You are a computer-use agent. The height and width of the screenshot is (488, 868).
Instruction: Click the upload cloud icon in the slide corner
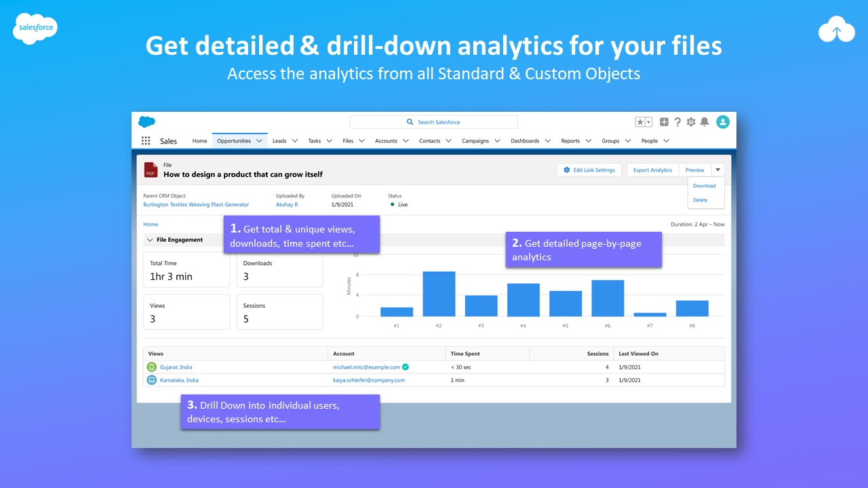[x=836, y=30]
